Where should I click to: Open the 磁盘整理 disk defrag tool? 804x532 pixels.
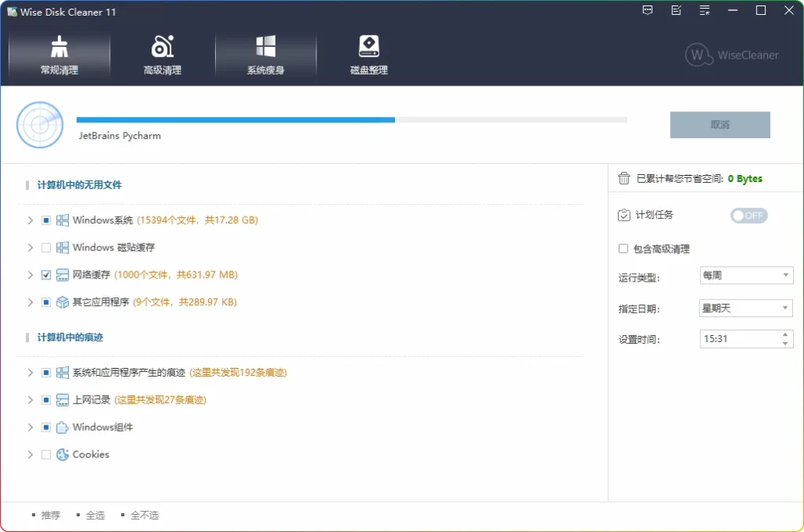click(x=368, y=53)
